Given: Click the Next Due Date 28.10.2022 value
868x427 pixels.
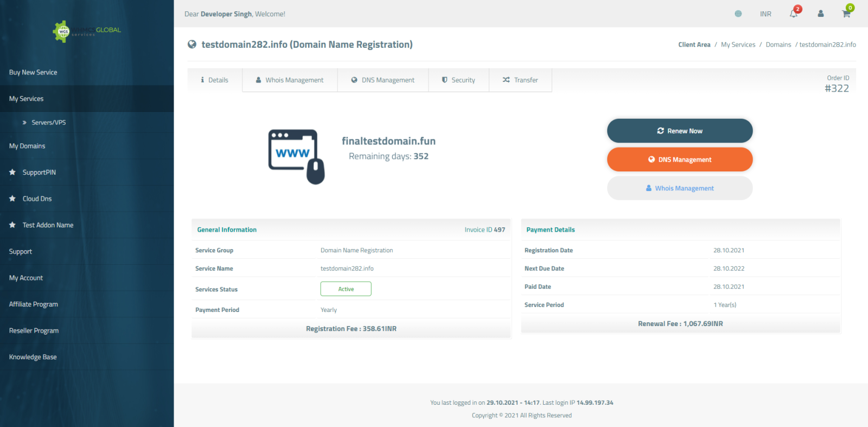Looking at the screenshot, I should 729,269.
